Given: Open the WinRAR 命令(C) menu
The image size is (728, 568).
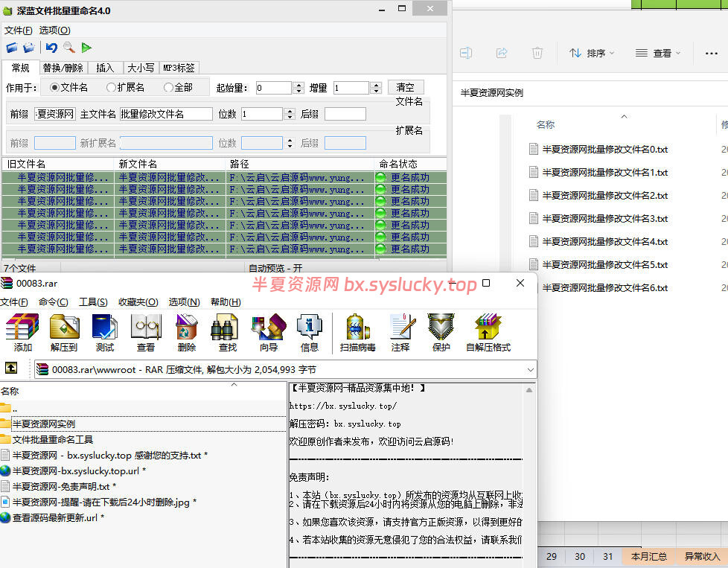Looking at the screenshot, I should (54, 302).
